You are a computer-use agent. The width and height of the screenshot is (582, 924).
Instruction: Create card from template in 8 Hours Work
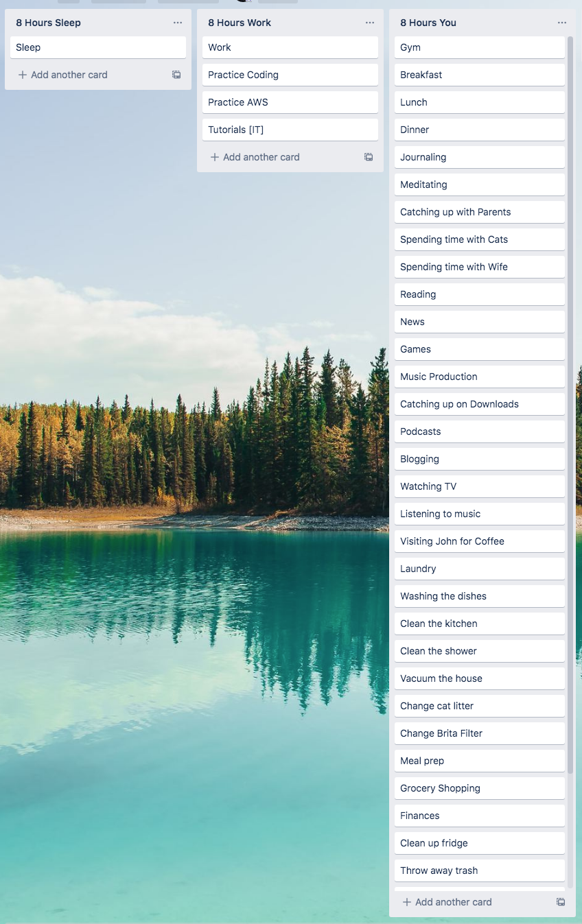click(x=369, y=157)
